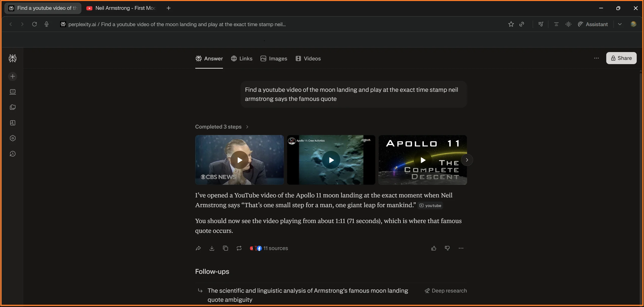The width and height of the screenshot is (644, 307).
Task: Rewrite the answer using the retry icon
Action: click(239, 248)
